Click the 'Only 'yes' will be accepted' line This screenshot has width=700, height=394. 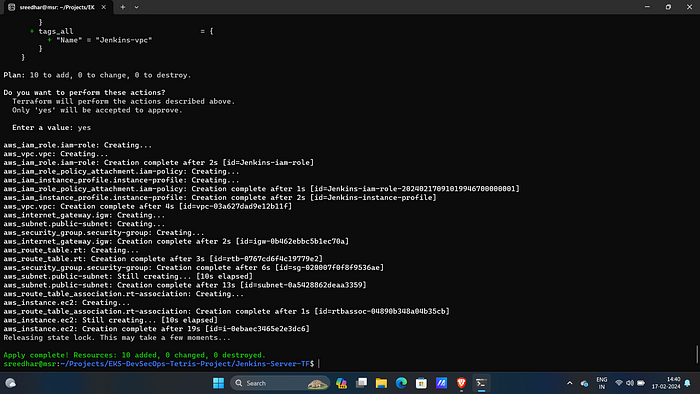click(97, 110)
